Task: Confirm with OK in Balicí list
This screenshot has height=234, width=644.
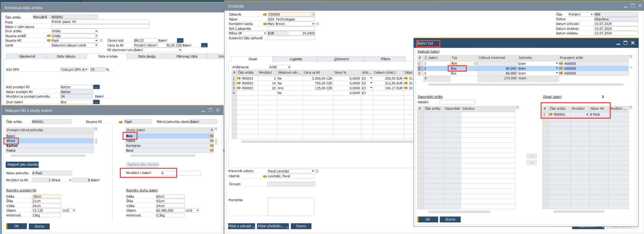Action: (x=428, y=220)
